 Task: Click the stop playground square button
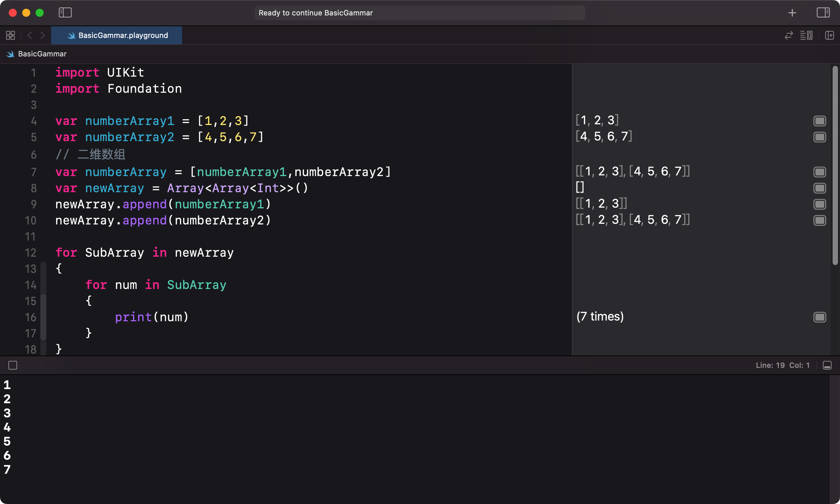pos(13,365)
